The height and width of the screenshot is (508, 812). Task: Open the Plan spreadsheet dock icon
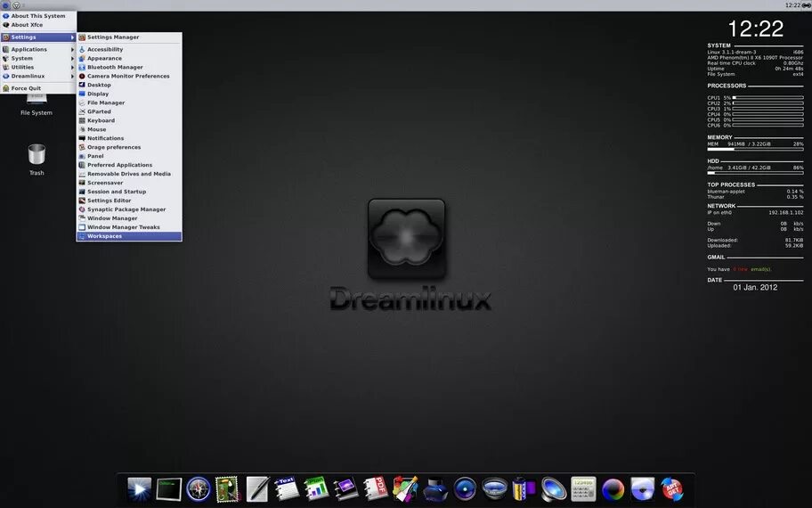click(316, 488)
